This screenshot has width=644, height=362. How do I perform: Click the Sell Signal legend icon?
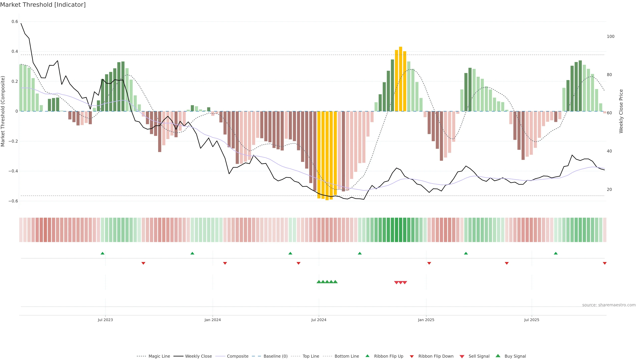(x=462, y=356)
